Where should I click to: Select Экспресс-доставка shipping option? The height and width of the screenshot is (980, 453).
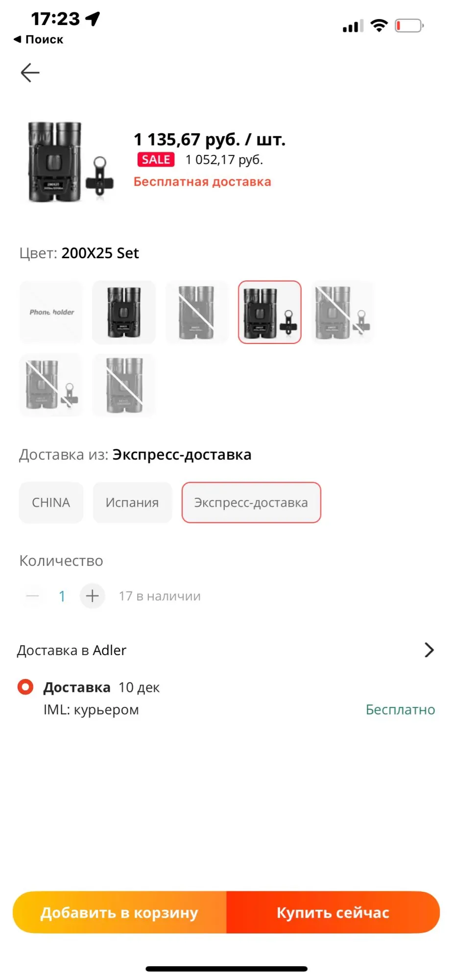click(251, 503)
